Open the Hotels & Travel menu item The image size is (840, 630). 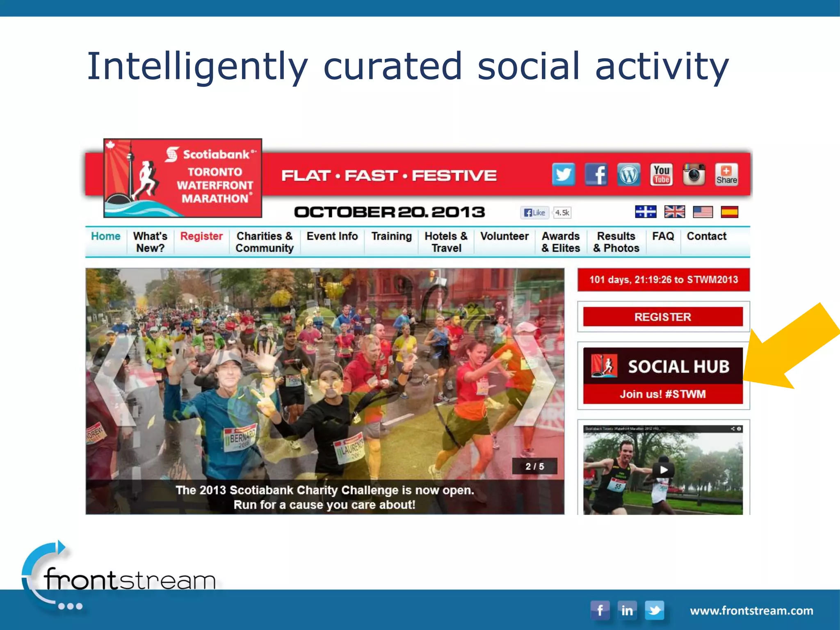446,242
